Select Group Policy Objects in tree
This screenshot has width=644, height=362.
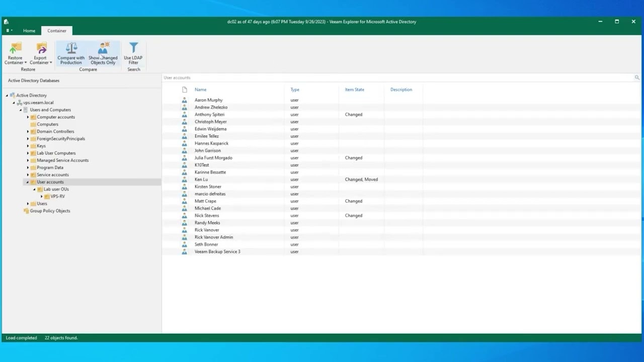[x=50, y=211]
